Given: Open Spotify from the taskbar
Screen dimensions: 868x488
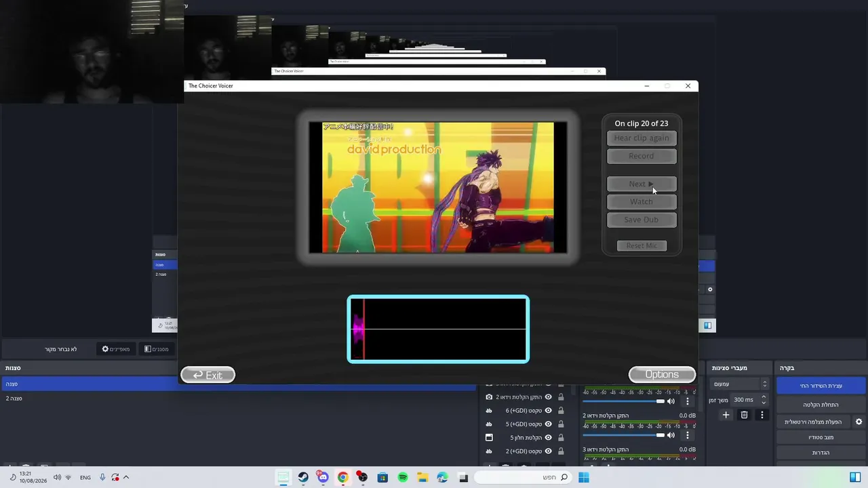Looking at the screenshot, I should click(403, 478).
